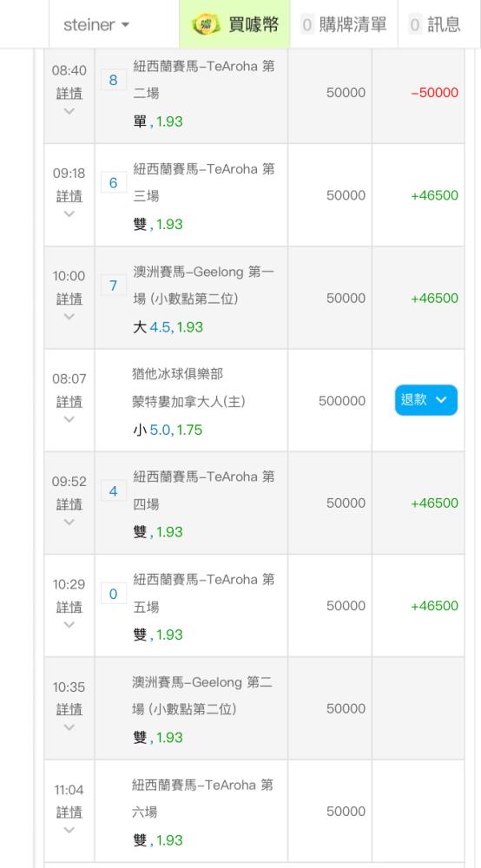Click result number 6 badge
Image resolution: width=481 pixels, height=868 pixels.
[x=114, y=182]
